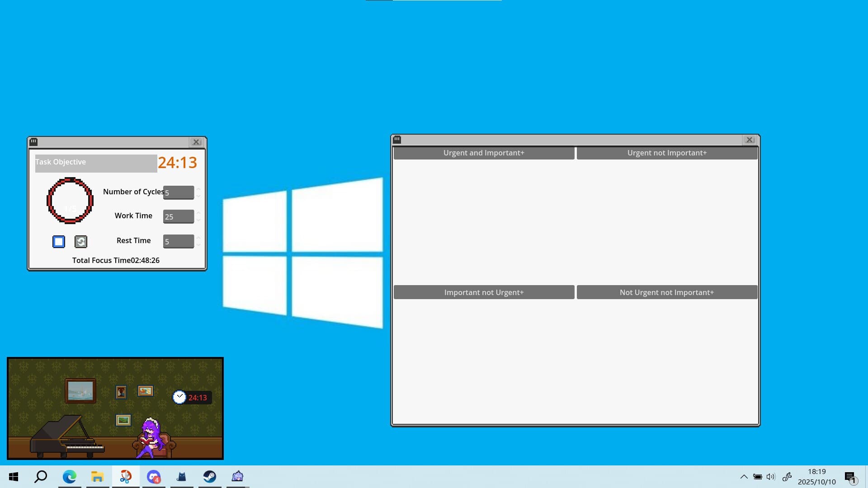Viewport: 868px width, 488px height.
Task: Expand hidden system tray icons chevron
Action: tap(744, 477)
